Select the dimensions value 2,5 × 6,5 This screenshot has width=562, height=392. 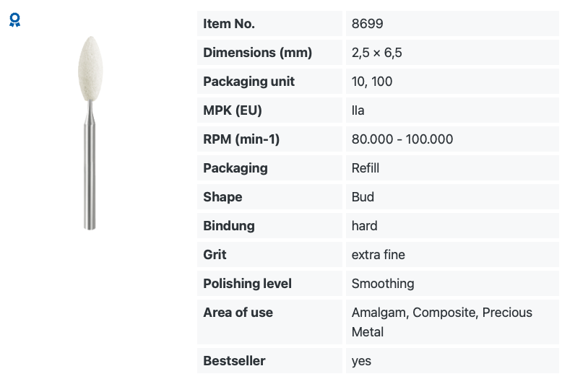coord(376,53)
